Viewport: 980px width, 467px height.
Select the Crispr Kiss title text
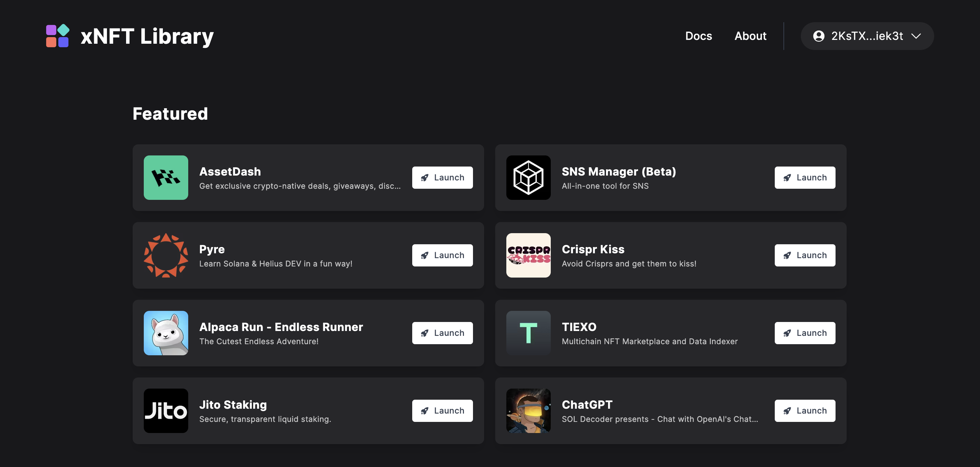click(x=593, y=249)
